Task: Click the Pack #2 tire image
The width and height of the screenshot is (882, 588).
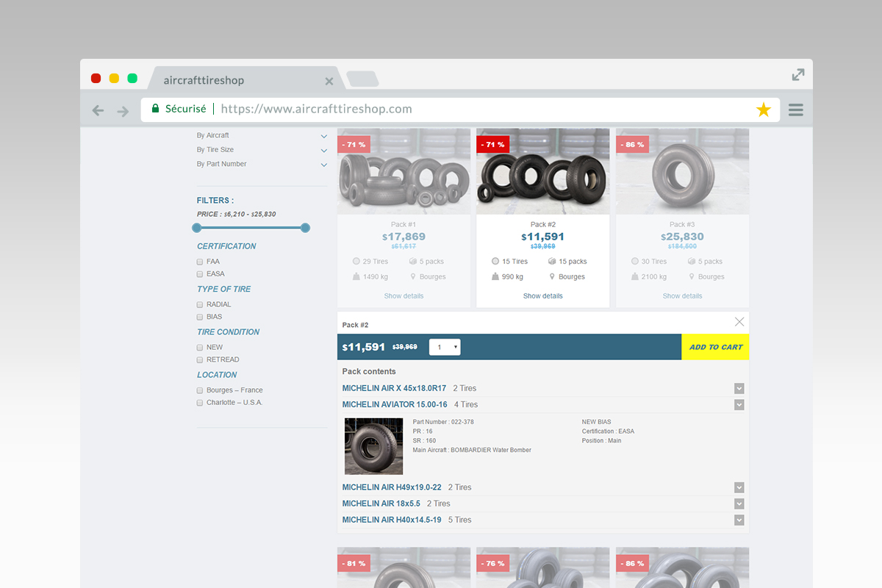Action: click(543, 171)
